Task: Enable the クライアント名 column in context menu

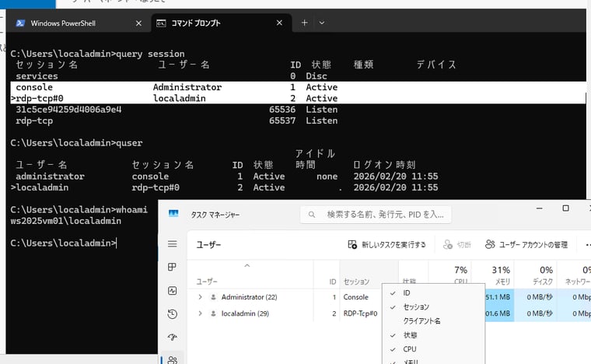Action: point(433,321)
